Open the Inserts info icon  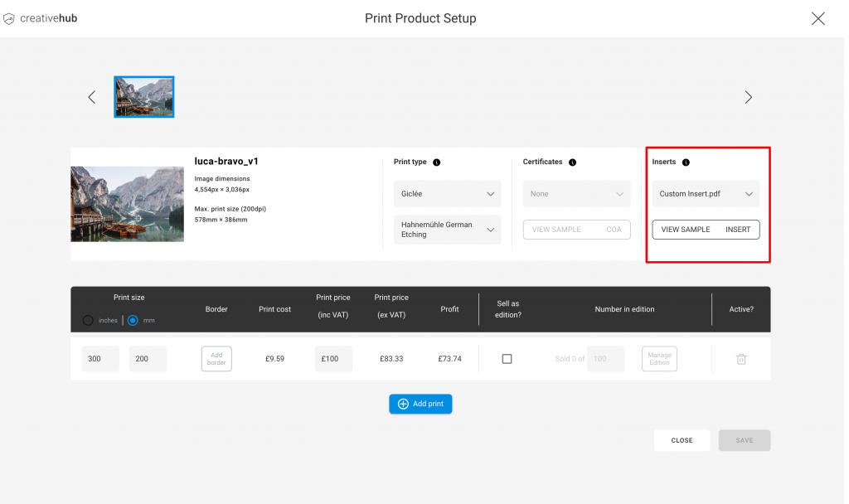tap(686, 162)
